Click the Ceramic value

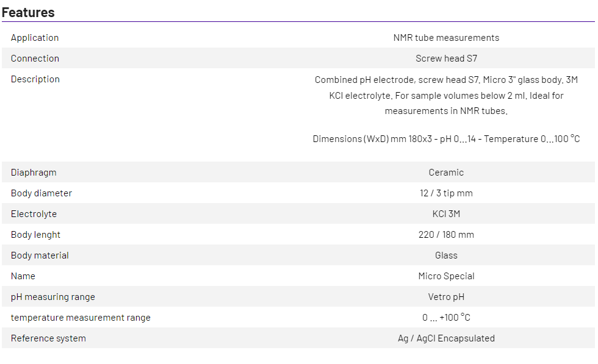446,173
